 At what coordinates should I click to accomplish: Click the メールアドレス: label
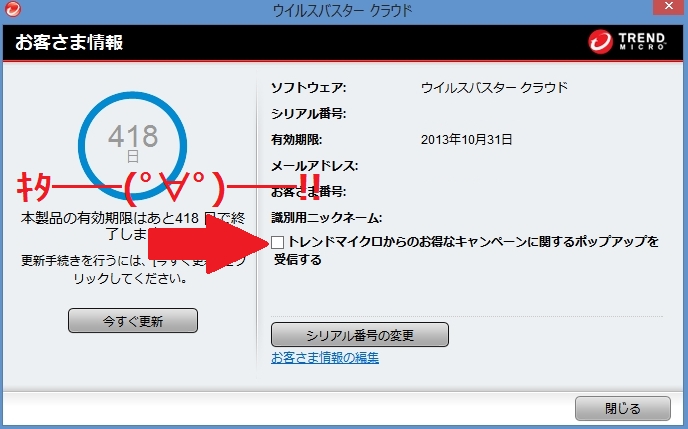point(315,166)
